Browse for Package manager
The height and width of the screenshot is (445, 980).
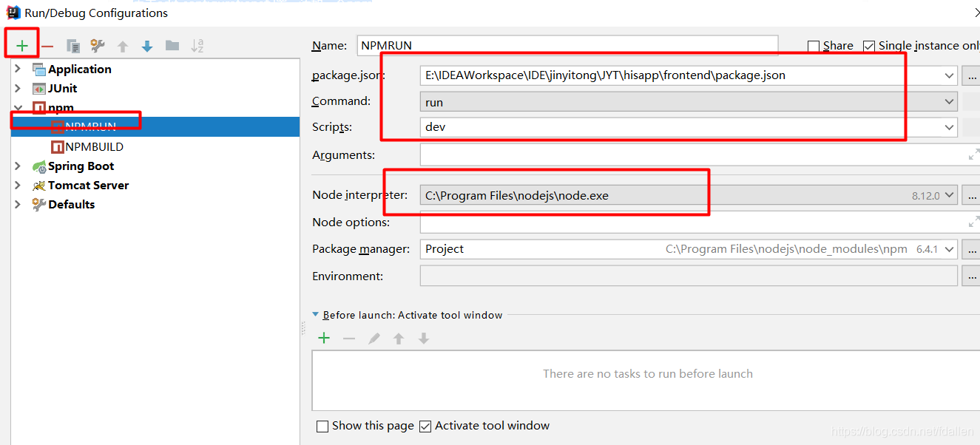pyautogui.click(x=971, y=249)
